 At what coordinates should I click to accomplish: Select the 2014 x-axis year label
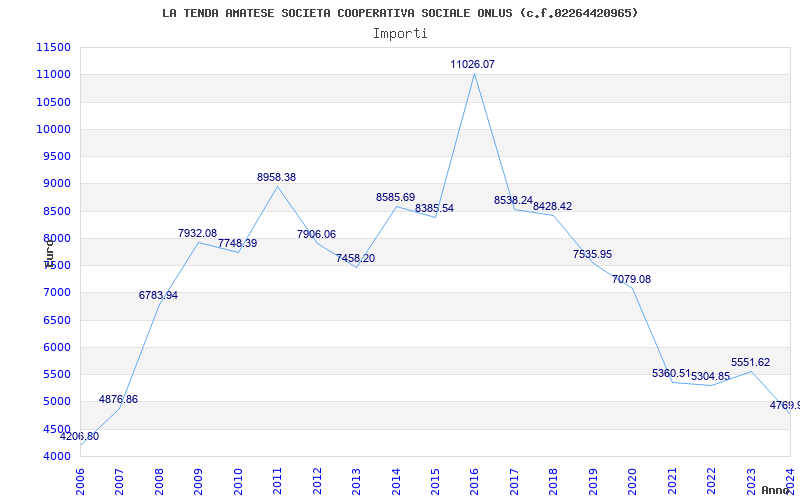396,482
